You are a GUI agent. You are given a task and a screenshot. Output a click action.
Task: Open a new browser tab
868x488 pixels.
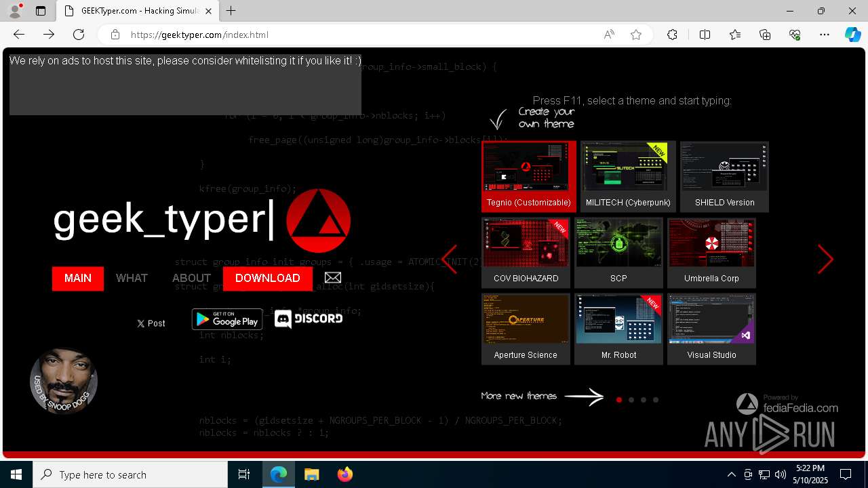point(231,11)
